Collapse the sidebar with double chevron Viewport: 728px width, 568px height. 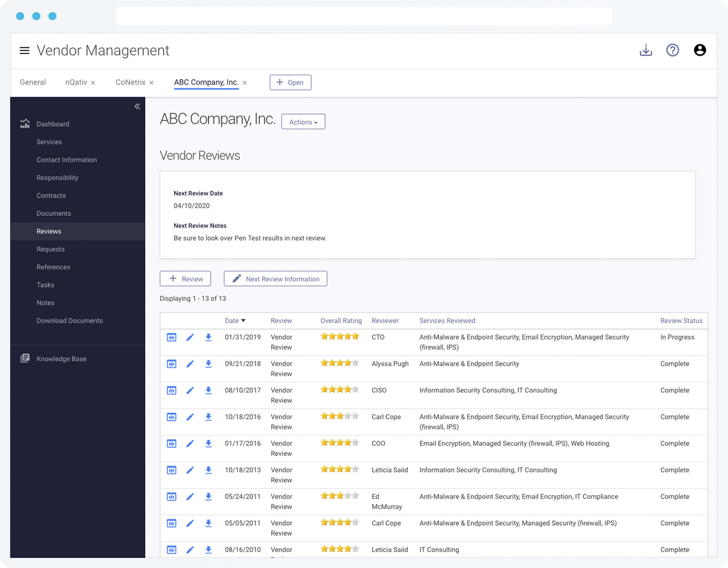pos(137,106)
